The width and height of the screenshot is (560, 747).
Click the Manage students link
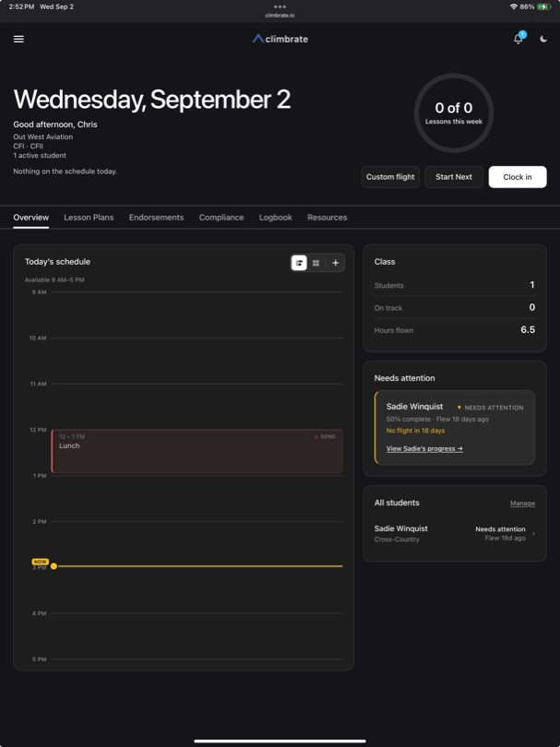click(x=522, y=504)
